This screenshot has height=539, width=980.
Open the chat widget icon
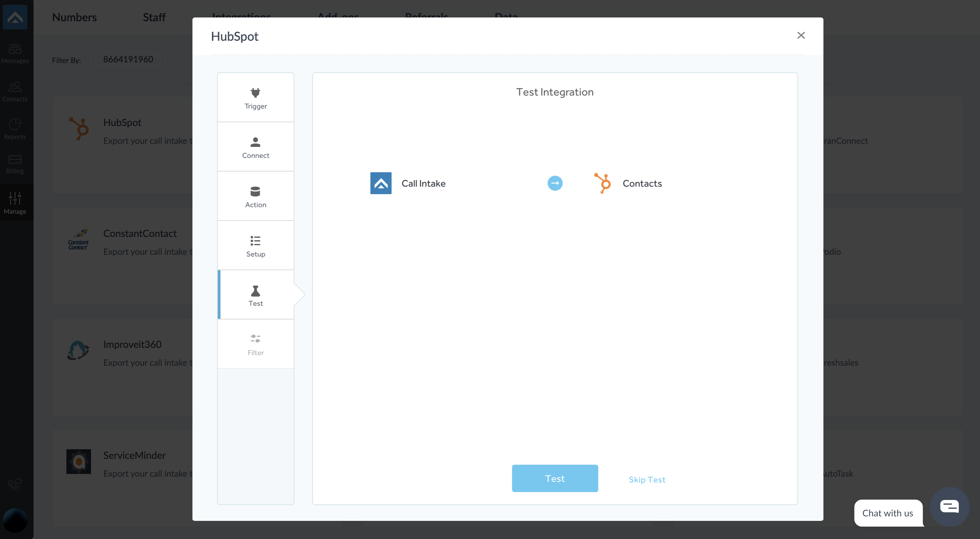tap(949, 507)
